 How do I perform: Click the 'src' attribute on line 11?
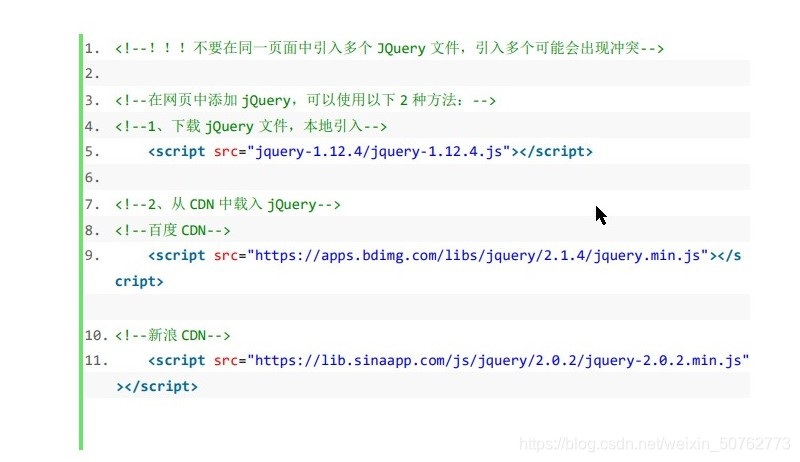(226, 361)
